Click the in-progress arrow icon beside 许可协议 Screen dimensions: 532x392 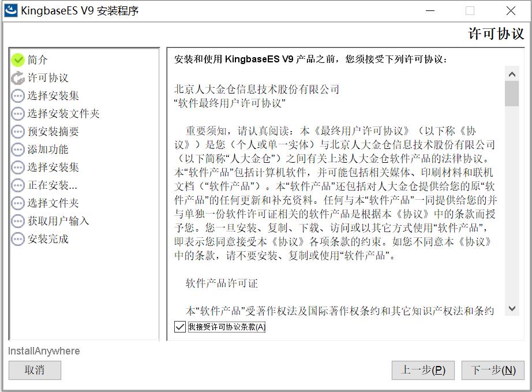tap(18, 78)
